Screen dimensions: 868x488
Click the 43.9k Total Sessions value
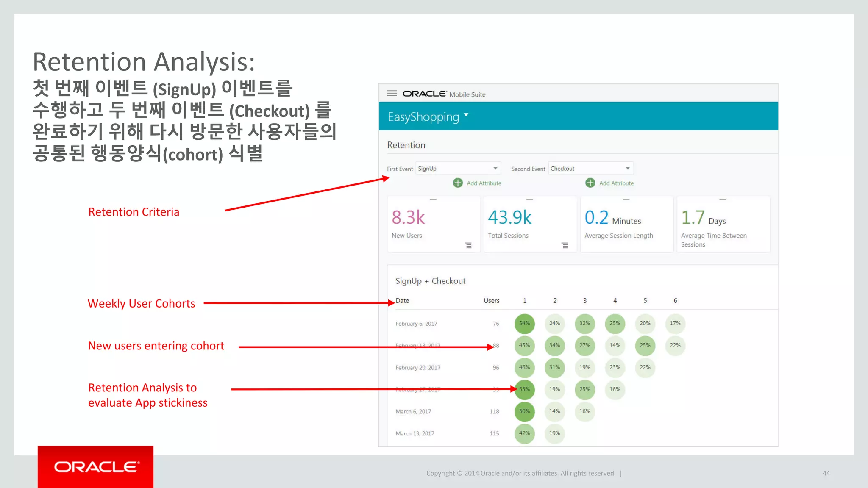coord(509,218)
